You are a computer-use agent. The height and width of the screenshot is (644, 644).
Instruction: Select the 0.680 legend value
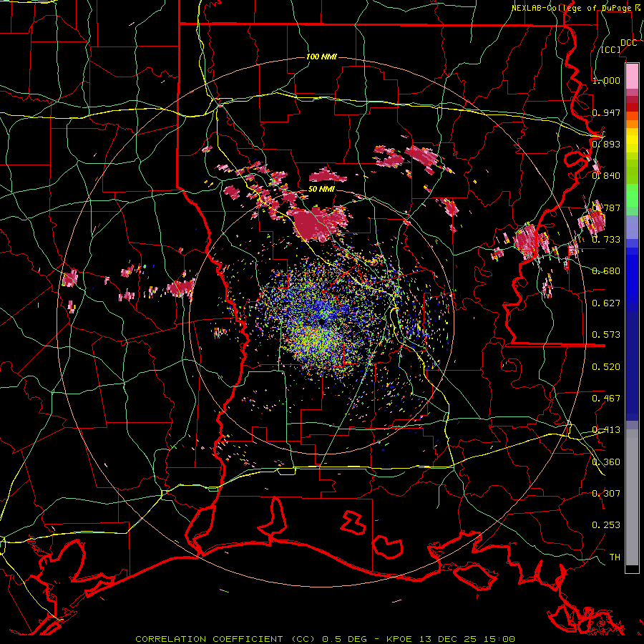[606, 271]
